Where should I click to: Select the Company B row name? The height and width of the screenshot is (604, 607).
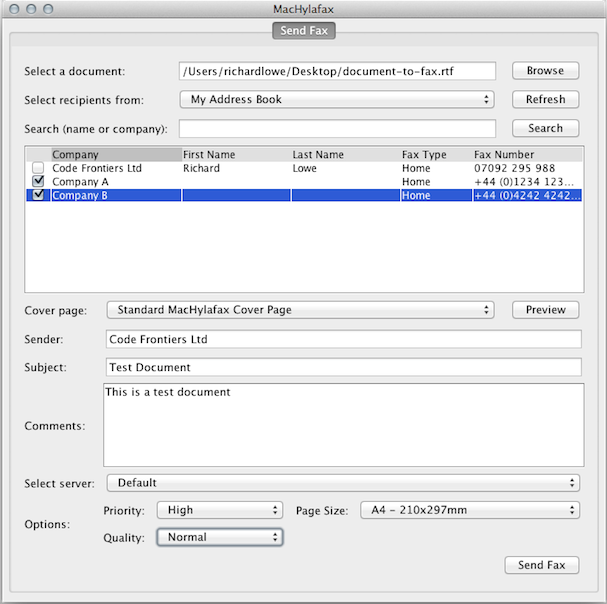click(80, 195)
